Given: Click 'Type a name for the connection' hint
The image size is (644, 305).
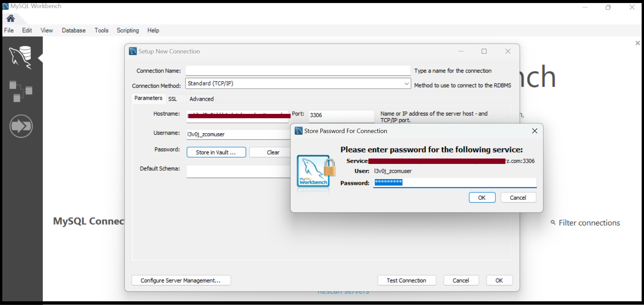Looking at the screenshot, I should point(453,71).
